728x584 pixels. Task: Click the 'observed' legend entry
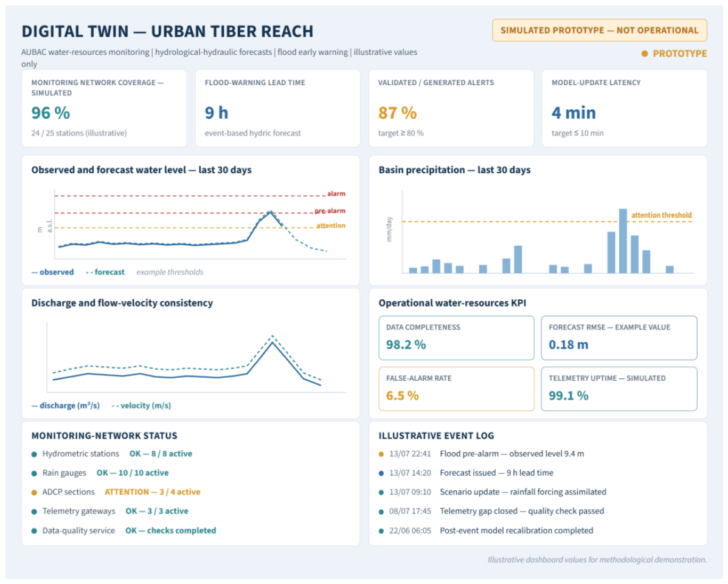coord(52,272)
